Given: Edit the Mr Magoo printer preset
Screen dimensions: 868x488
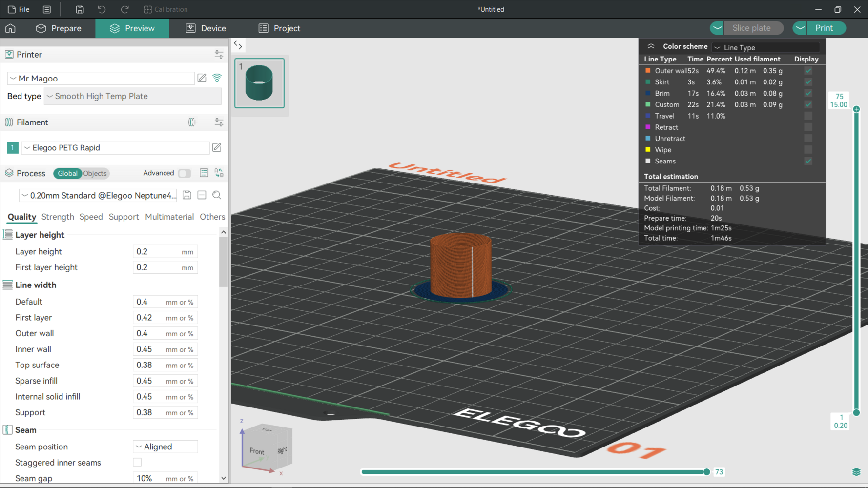Looking at the screenshot, I should [202, 78].
